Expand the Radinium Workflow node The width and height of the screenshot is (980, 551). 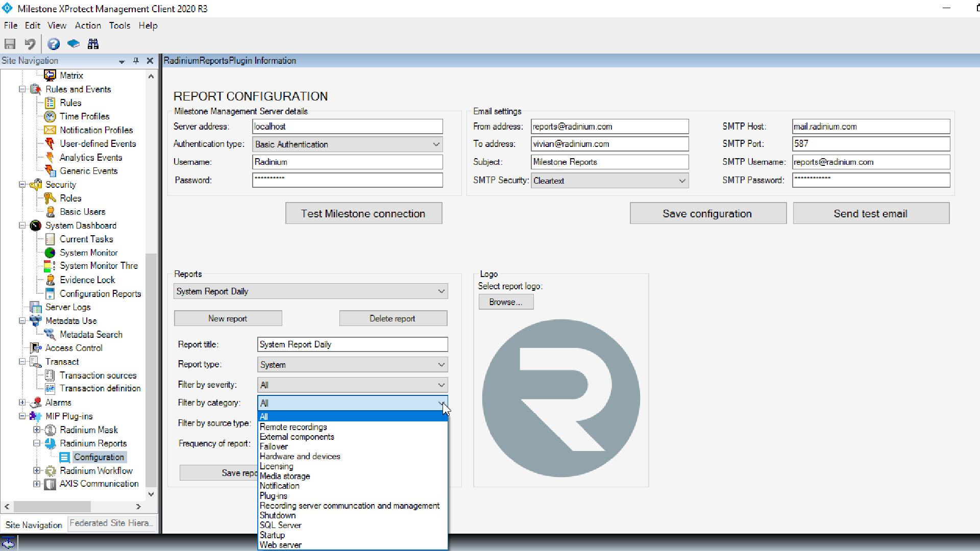point(37,470)
